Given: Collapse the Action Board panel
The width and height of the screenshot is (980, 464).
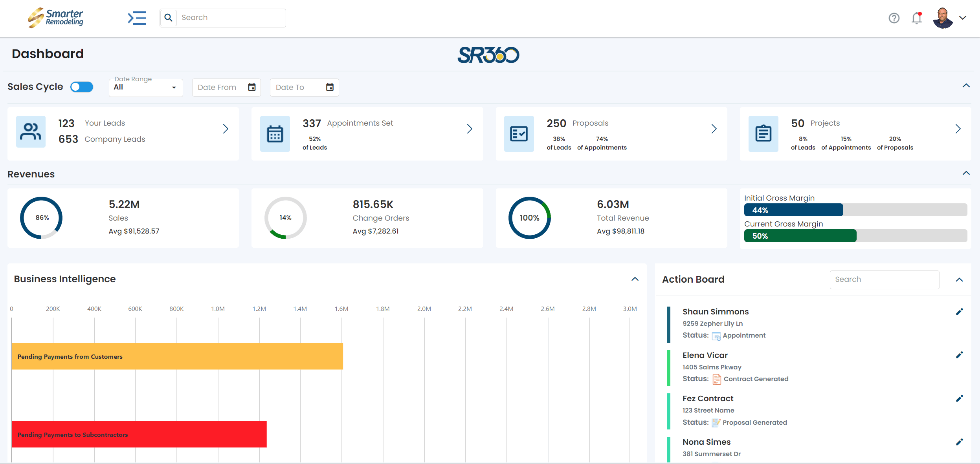Looking at the screenshot, I should pos(959,279).
